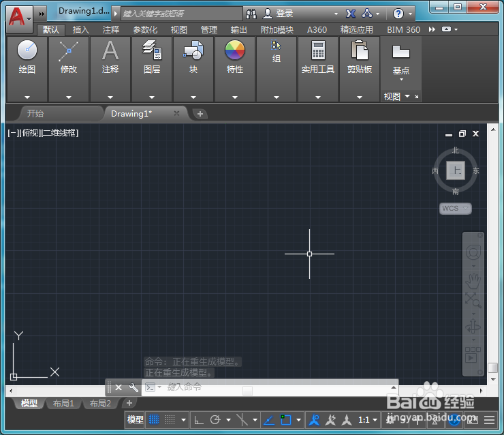Switch to the 输出 (Output) ribbon tab
Image resolution: width=504 pixels, height=435 pixels.
[239, 29]
